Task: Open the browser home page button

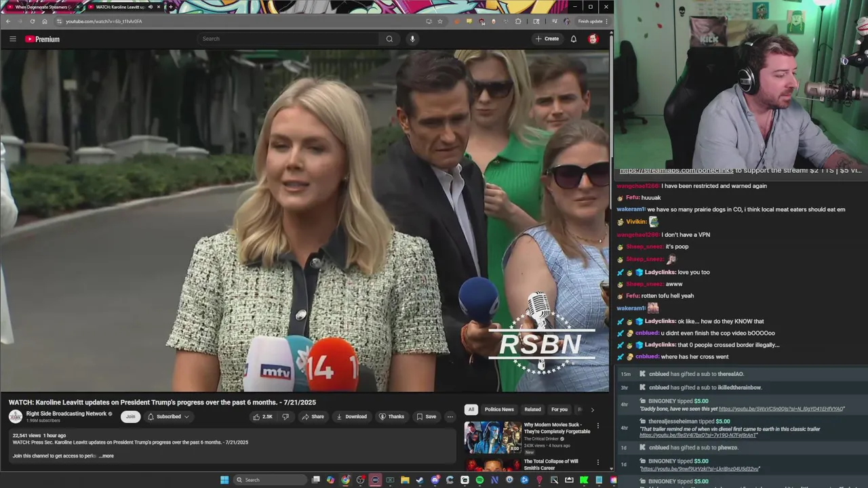Action: point(45,21)
